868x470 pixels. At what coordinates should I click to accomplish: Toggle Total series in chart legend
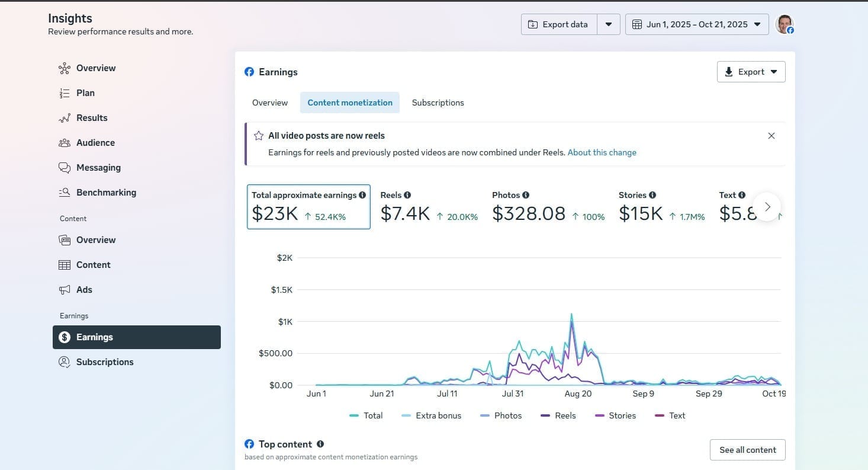pyautogui.click(x=366, y=415)
